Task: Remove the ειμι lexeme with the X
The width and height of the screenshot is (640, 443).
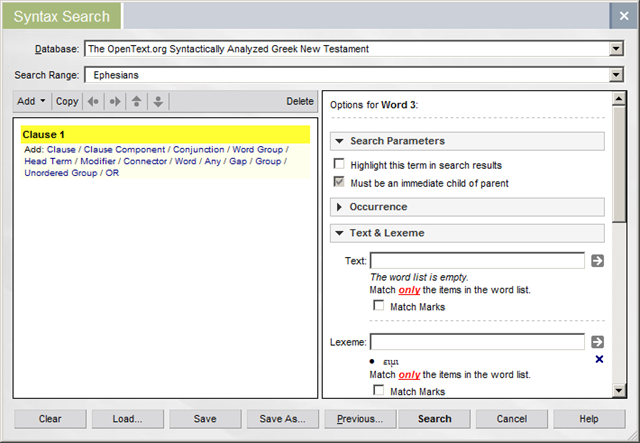Action: [598, 359]
